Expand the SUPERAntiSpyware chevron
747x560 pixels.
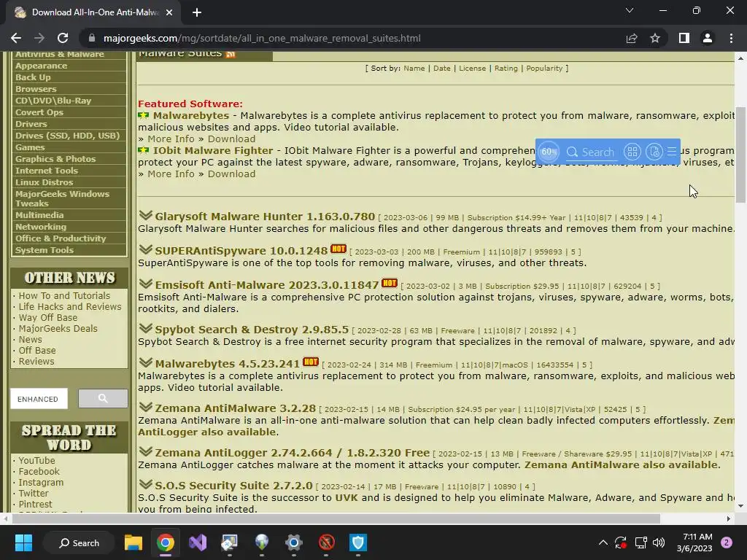tap(145, 249)
